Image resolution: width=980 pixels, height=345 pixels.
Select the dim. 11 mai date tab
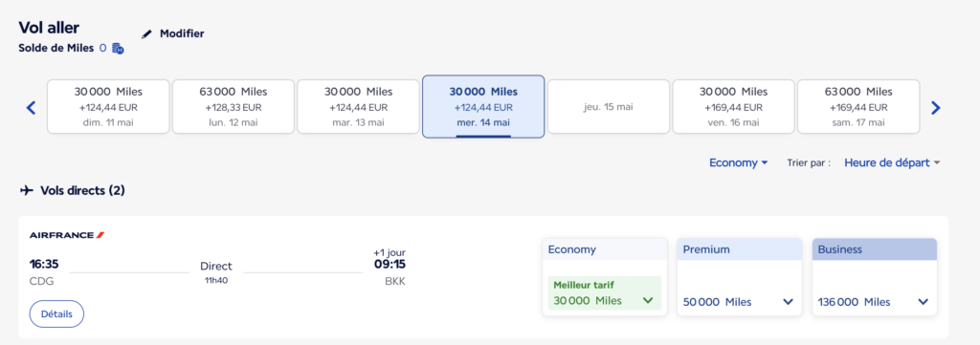108,107
